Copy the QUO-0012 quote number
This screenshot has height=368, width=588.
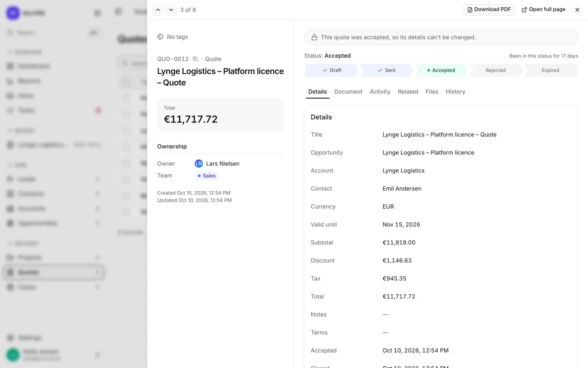tap(195, 59)
